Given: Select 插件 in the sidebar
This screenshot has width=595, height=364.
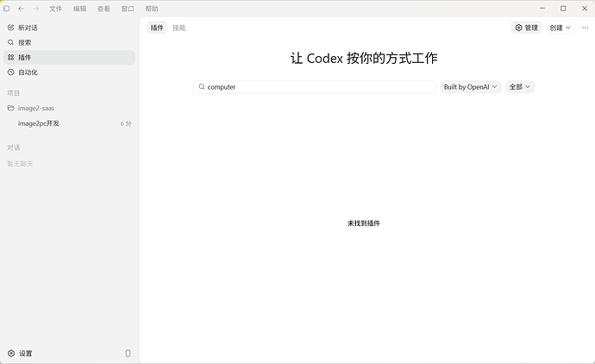Looking at the screenshot, I should click(x=70, y=57).
